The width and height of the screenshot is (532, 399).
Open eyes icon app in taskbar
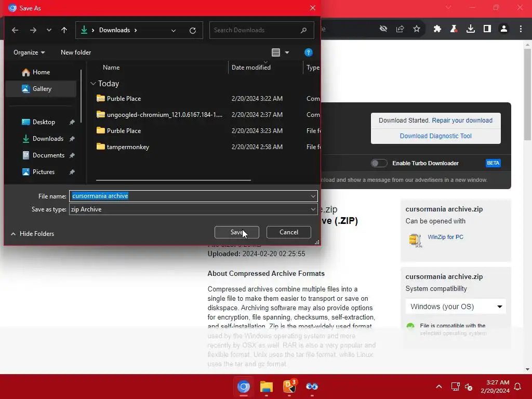click(x=312, y=387)
